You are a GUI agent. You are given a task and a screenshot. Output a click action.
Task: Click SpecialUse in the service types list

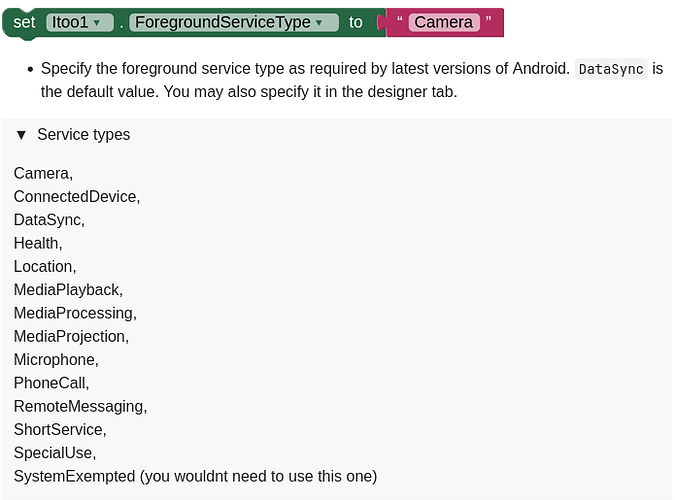point(55,453)
